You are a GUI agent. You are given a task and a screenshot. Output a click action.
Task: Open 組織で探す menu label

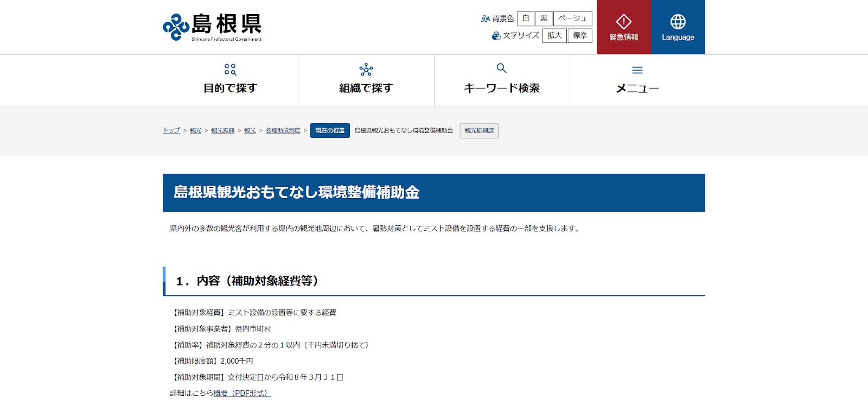(x=366, y=88)
